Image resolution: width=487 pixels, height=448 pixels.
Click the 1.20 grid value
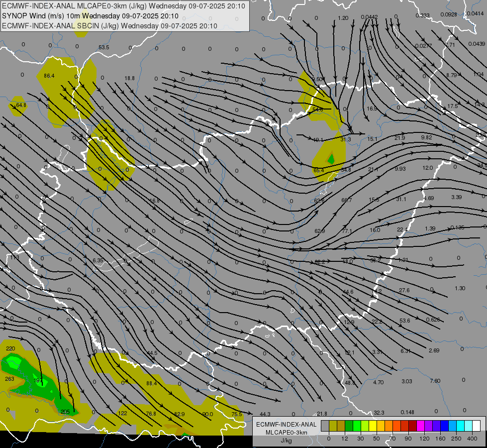click(x=343, y=18)
